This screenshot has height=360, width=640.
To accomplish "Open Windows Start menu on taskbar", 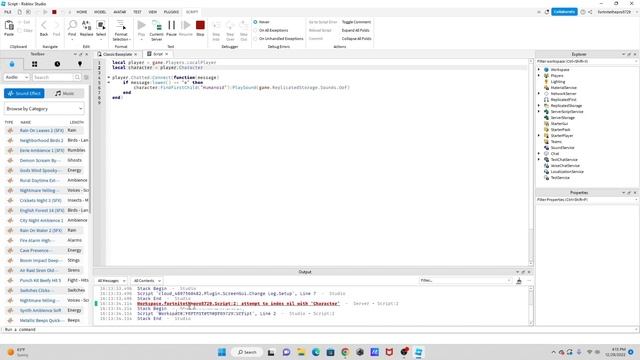I will click(x=222, y=352).
